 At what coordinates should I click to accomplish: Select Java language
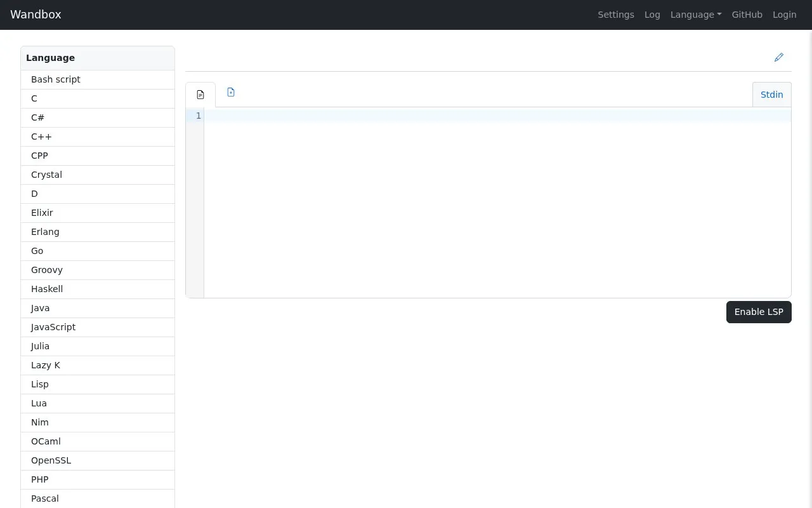98,308
